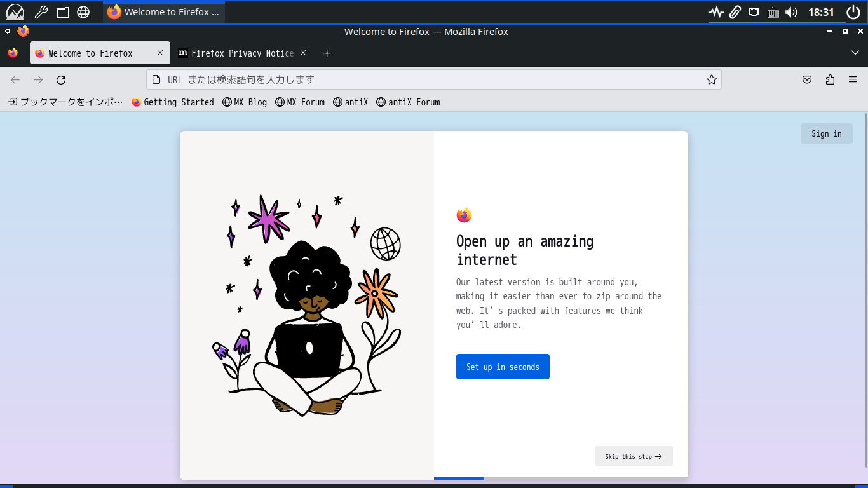Bookmark this page with the star
868x488 pixels.
pos(712,79)
